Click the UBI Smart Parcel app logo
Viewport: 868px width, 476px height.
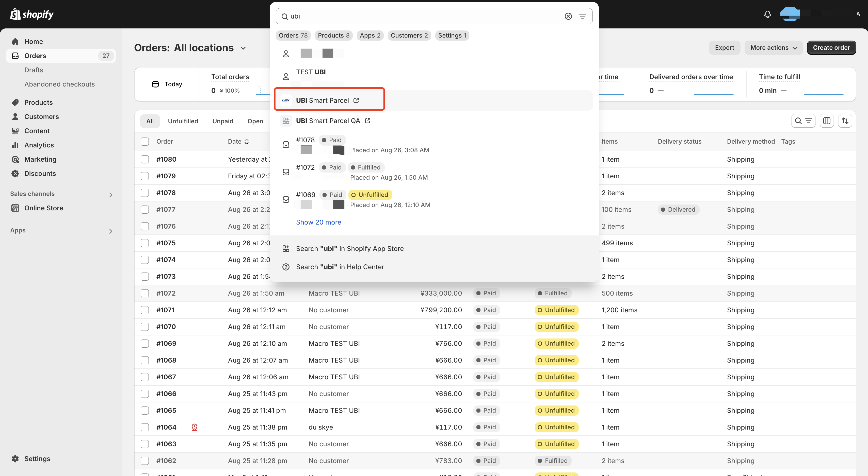(286, 100)
